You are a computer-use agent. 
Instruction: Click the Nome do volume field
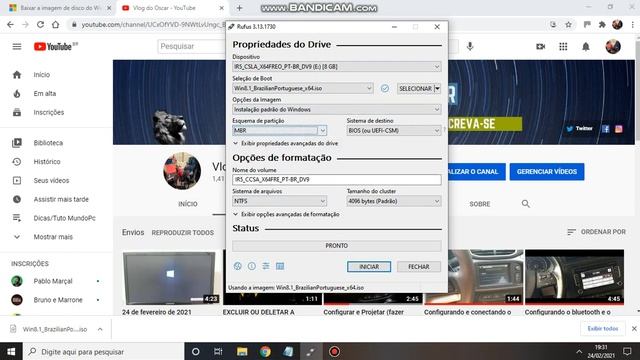coord(337,180)
